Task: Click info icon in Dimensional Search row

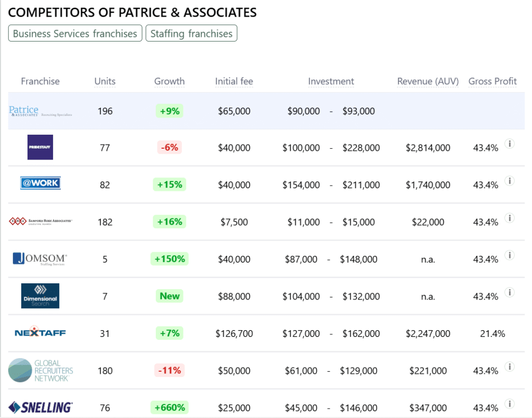Action: [509, 292]
